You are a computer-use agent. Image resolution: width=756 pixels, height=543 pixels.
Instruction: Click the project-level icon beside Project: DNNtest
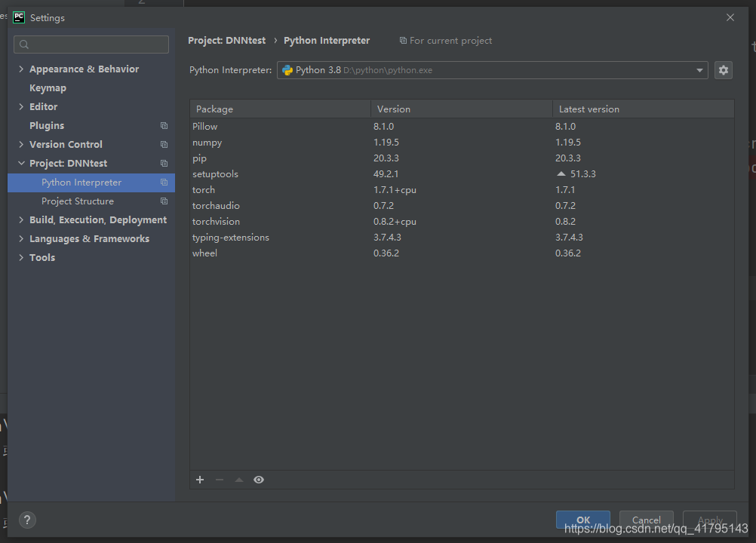[x=164, y=164]
